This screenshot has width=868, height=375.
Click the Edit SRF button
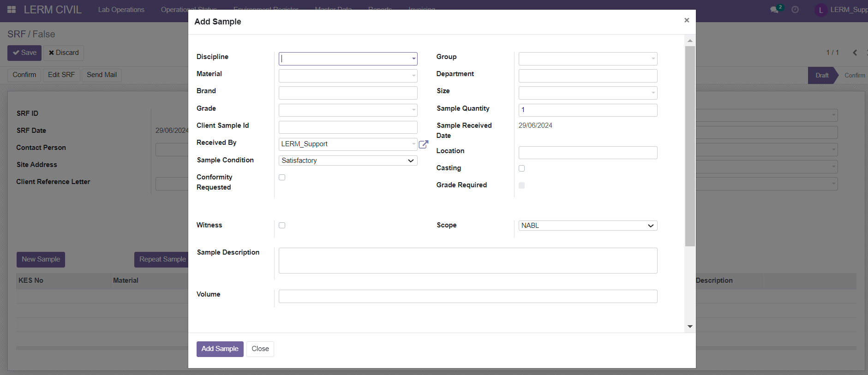[x=61, y=75]
